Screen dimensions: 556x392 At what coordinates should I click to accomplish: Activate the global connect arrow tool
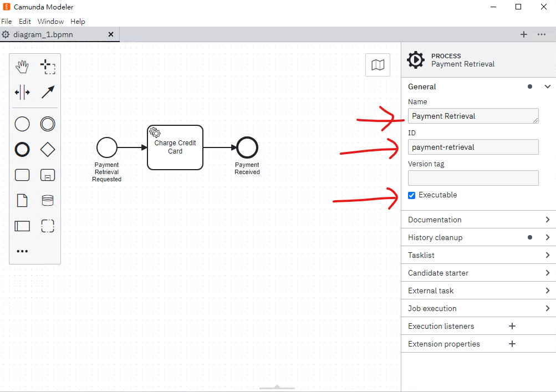48,92
